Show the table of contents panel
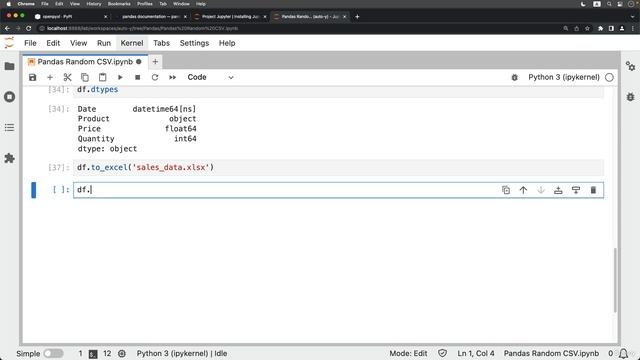640x360 pixels. (9, 128)
